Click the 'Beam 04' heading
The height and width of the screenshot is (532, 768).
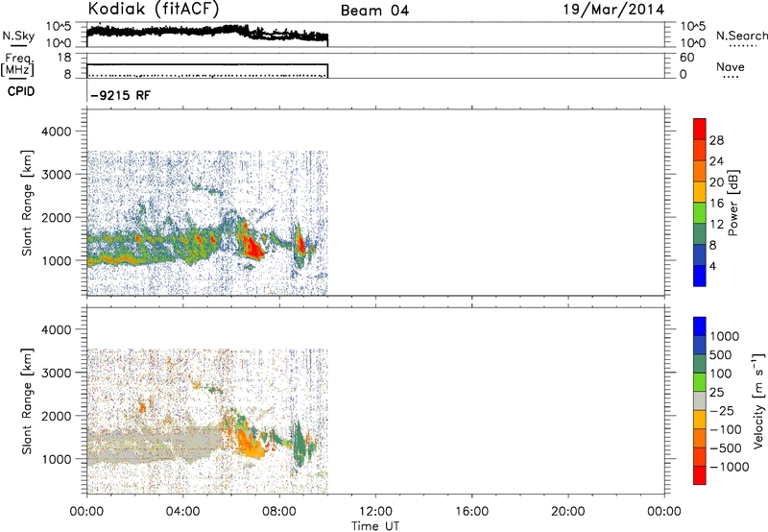point(374,11)
